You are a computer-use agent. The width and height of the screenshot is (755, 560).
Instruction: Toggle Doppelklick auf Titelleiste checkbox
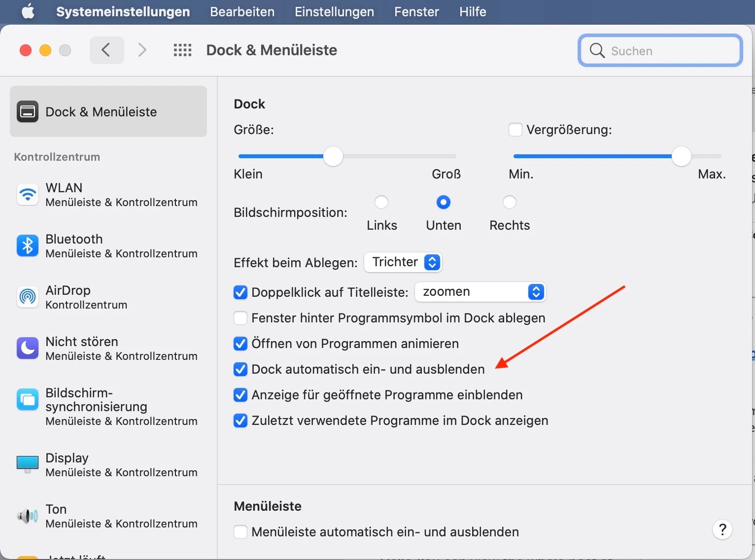point(240,292)
